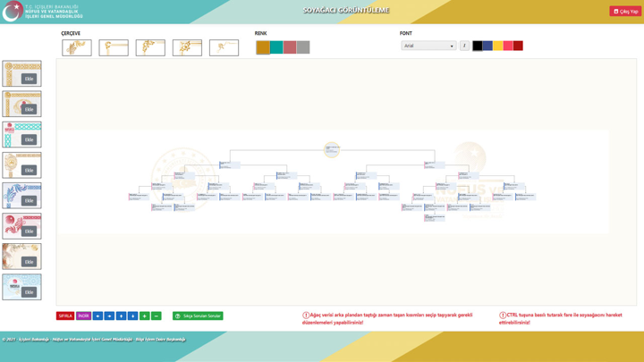Select the orange color swatch under RENK

[263, 47]
